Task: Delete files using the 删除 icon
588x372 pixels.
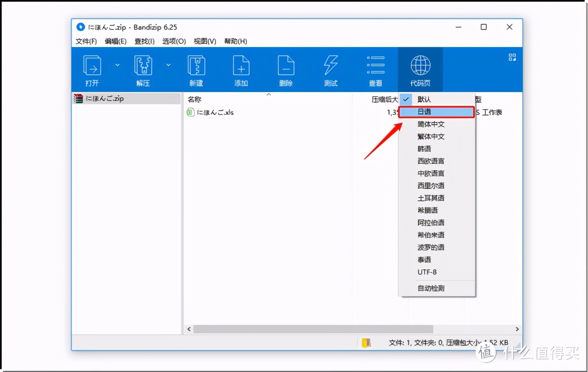Action: tap(286, 69)
